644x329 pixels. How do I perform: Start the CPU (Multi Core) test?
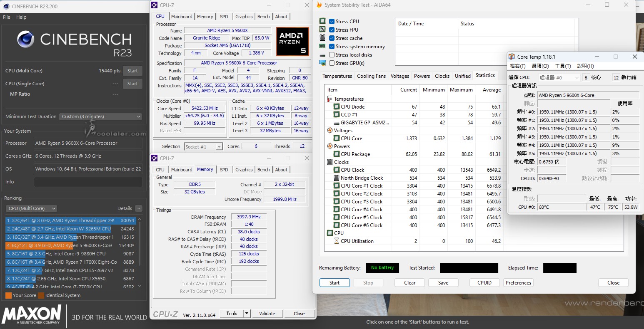pos(132,71)
